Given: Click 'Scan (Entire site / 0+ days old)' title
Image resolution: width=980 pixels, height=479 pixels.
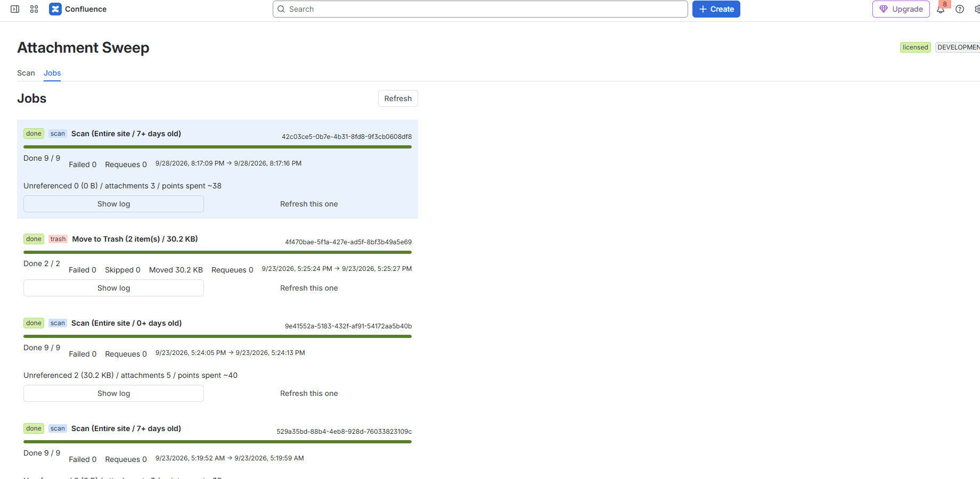Looking at the screenshot, I should point(127,323).
